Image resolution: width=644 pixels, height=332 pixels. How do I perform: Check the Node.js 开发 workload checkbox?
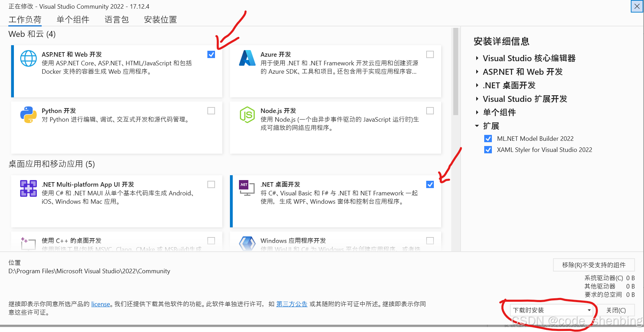click(x=430, y=111)
